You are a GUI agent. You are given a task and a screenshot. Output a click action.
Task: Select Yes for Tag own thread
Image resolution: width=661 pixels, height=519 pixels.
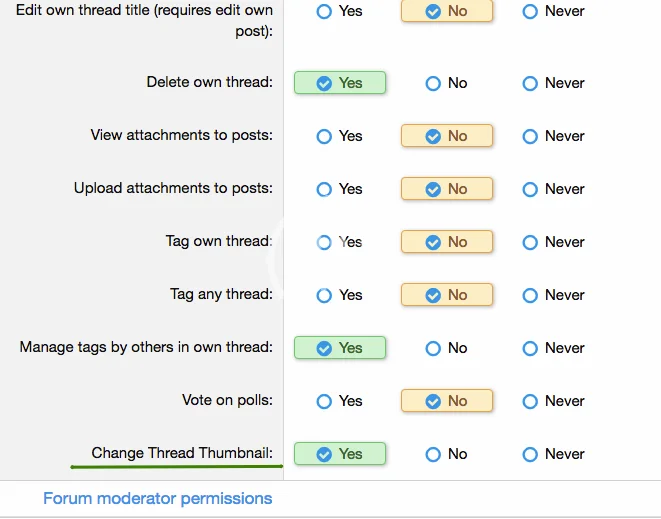coord(324,242)
